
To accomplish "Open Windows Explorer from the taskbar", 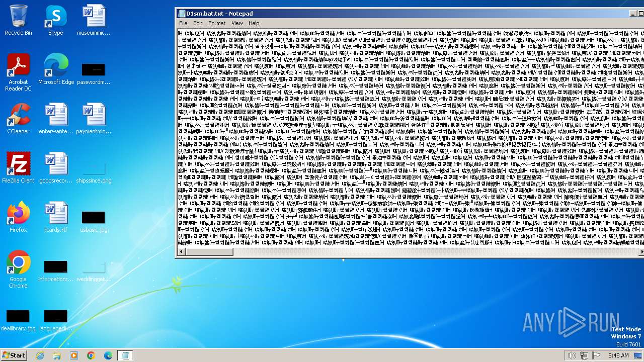I will [57, 355].
